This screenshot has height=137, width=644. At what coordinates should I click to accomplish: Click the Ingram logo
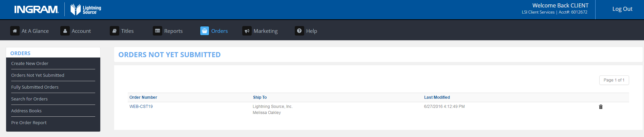(x=36, y=9)
